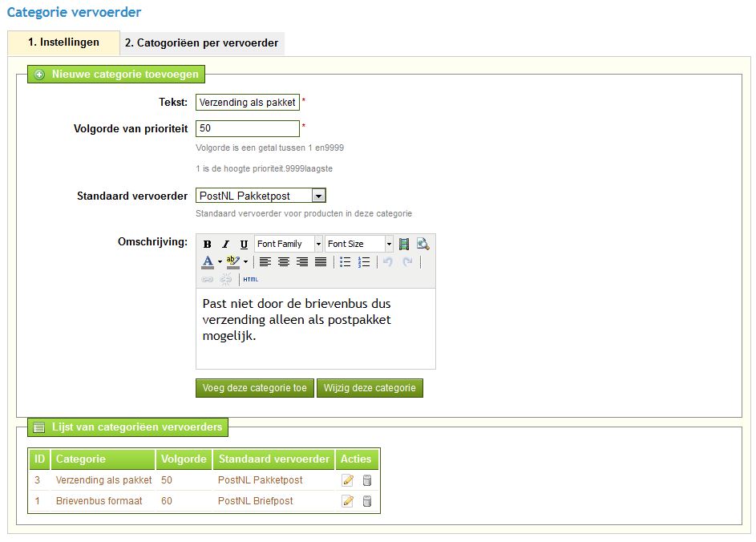Image resolution: width=756 pixels, height=542 pixels.
Task: Click the highlight background color icon
Action: (232, 262)
